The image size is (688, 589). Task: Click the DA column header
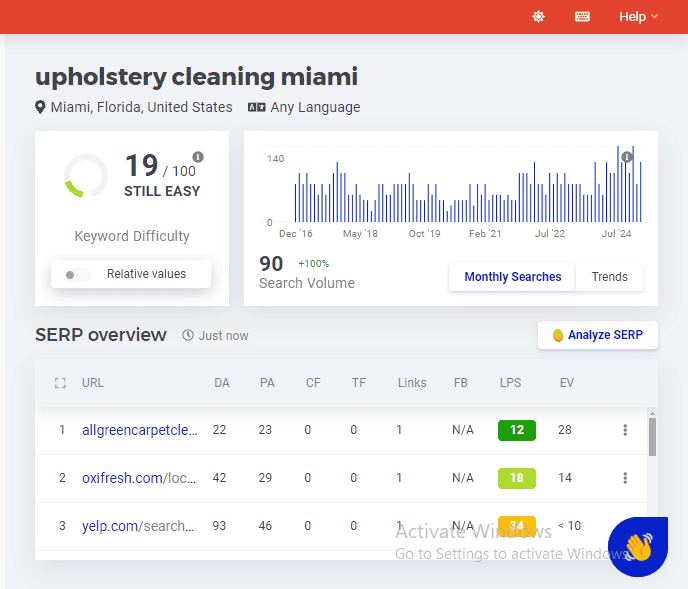pos(222,383)
